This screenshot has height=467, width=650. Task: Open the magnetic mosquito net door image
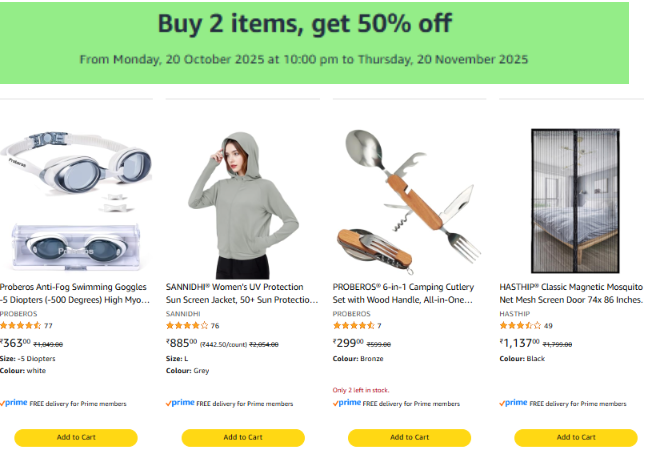574,200
